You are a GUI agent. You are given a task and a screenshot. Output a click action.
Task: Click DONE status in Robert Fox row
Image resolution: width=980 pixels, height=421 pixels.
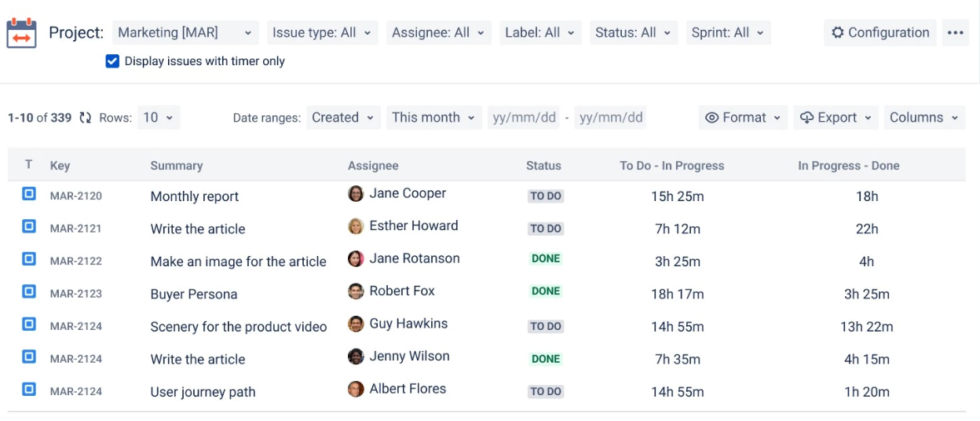(x=546, y=291)
